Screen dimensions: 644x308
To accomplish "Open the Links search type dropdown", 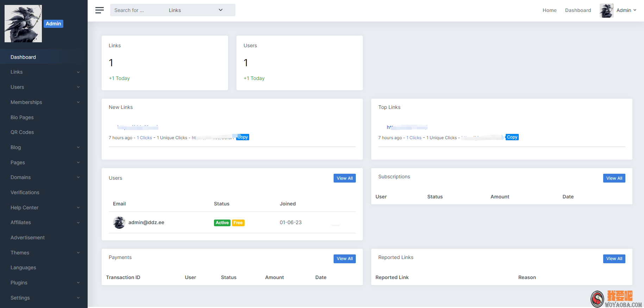I will coord(196,10).
